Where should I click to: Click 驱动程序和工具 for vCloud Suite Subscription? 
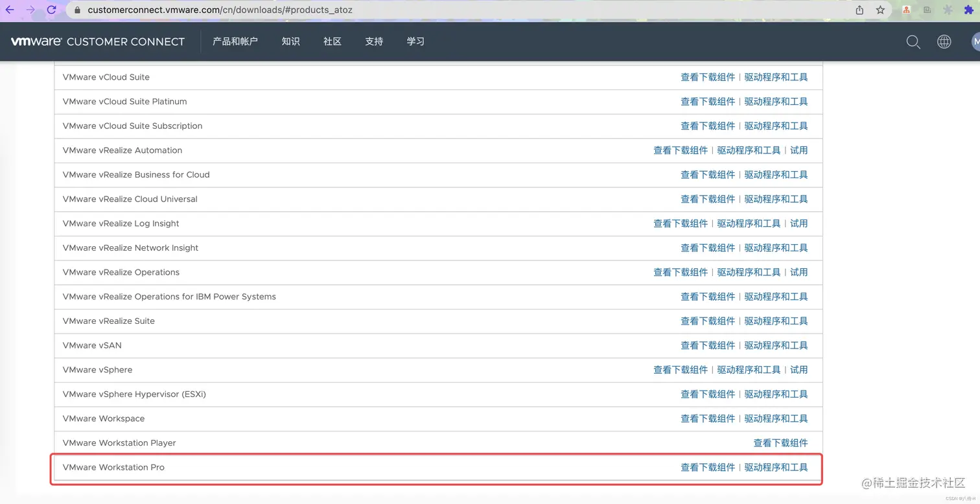coord(776,126)
